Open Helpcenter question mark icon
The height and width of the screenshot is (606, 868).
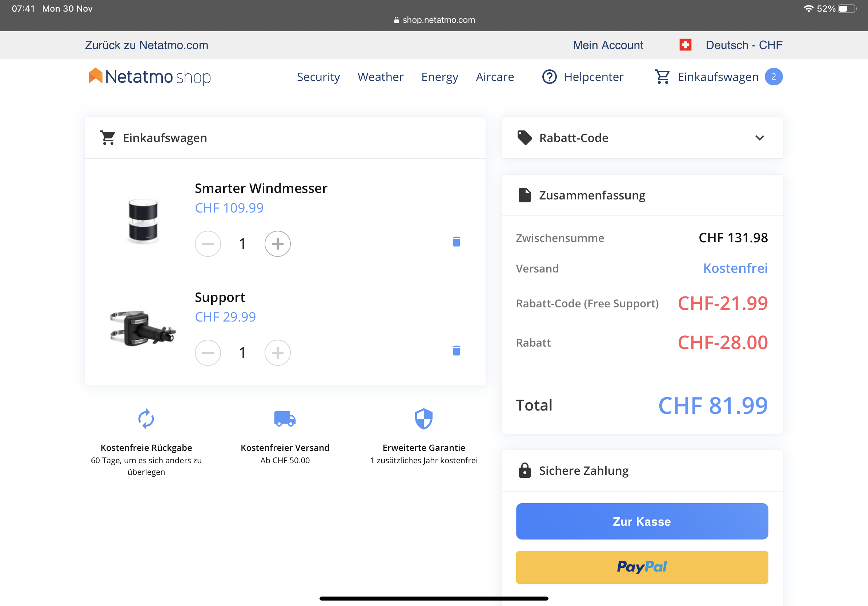coord(549,77)
